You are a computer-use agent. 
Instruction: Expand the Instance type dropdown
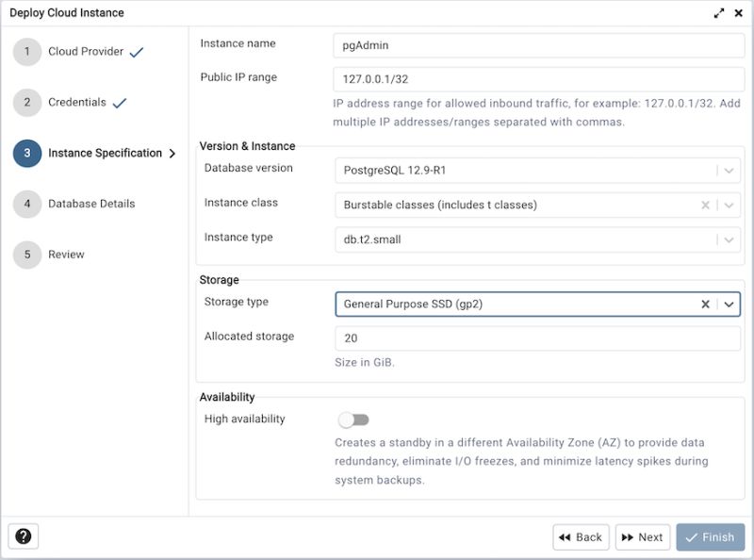coord(727,237)
